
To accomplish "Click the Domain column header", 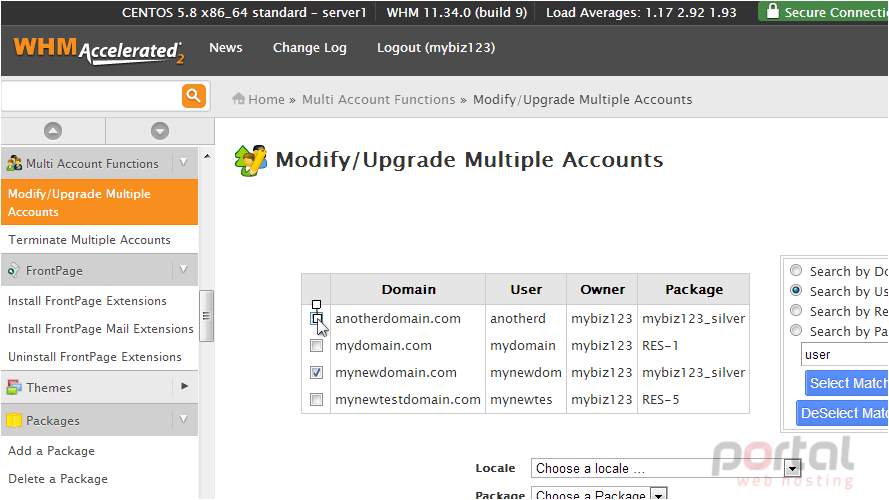I will 408,290.
